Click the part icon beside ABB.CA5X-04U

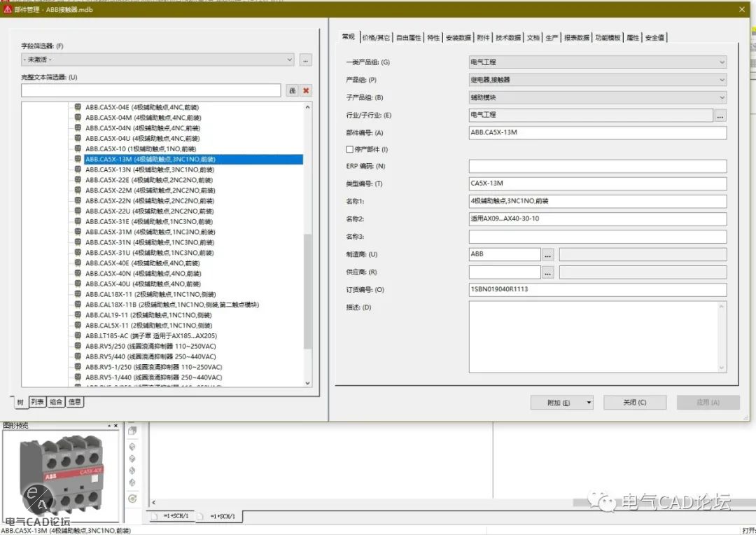[78, 138]
